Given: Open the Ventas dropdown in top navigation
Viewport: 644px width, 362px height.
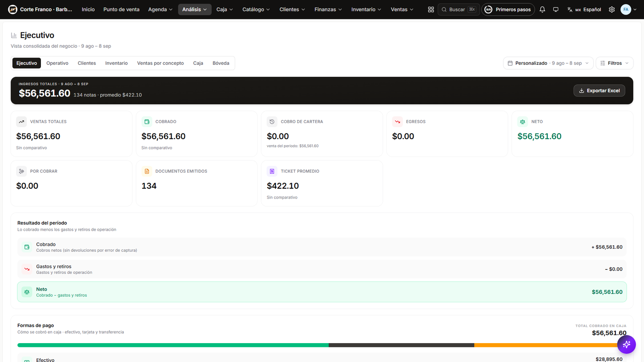Looking at the screenshot, I should [402, 10].
